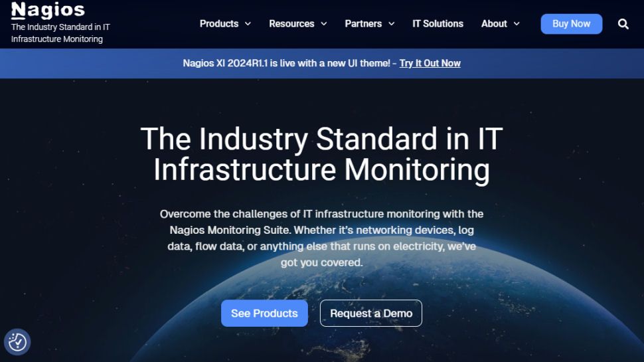Follow the Try It Out Now link
This screenshot has height=362, width=644.
coord(430,63)
